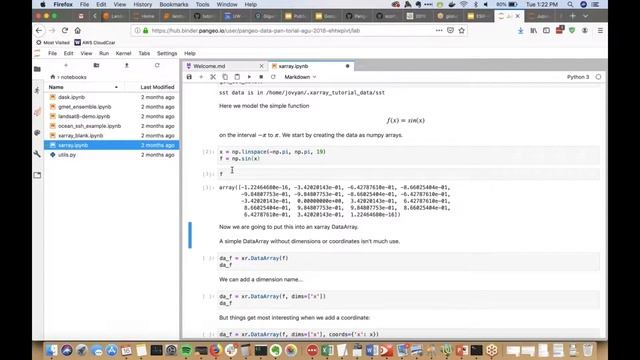The image size is (640, 360).
Task: Click the Upload Files icon
Action: tap(127, 65)
